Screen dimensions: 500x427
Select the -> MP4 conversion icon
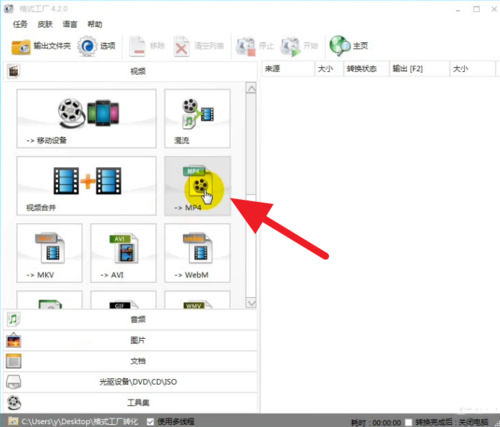click(197, 186)
